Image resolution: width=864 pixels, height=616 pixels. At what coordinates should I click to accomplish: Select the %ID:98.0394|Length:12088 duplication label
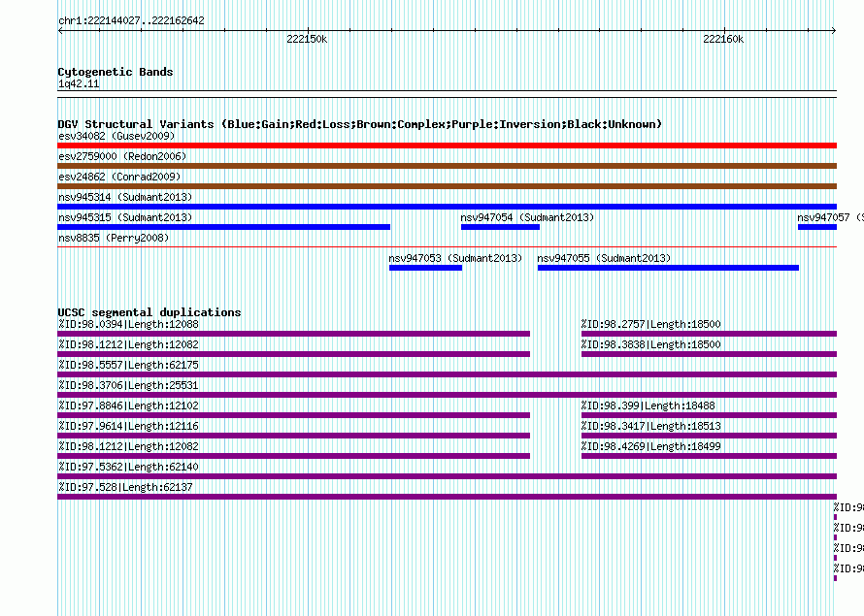(x=128, y=324)
